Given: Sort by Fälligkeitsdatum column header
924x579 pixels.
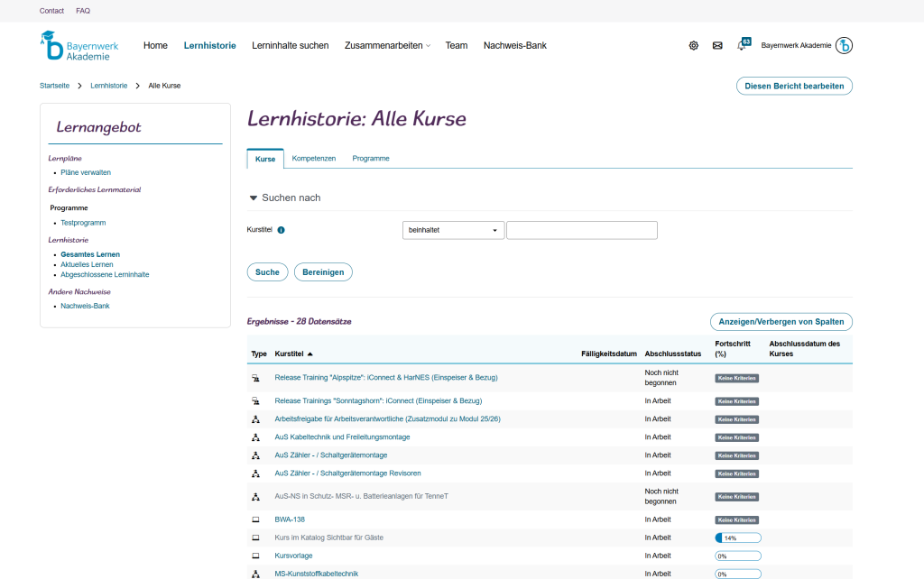Looking at the screenshot, I should click(609, 354).
